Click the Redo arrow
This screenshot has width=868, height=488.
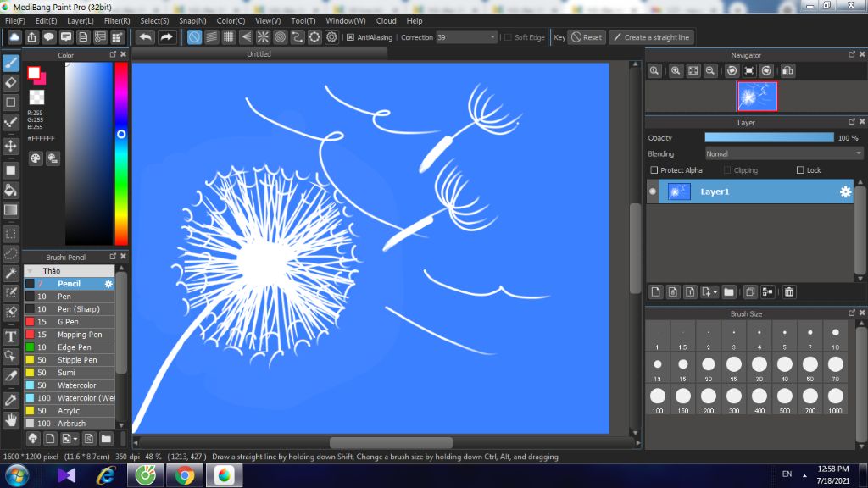click(166, 37)
